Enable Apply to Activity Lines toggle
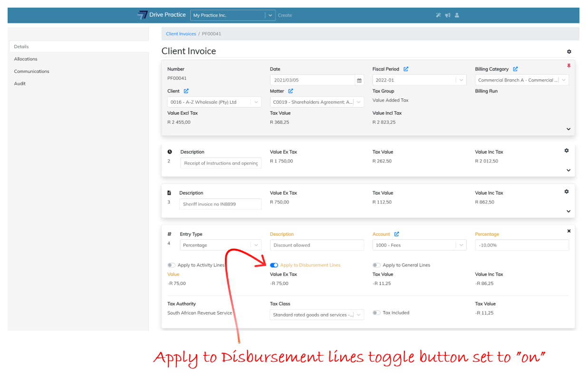 click(x=171, y=265)
